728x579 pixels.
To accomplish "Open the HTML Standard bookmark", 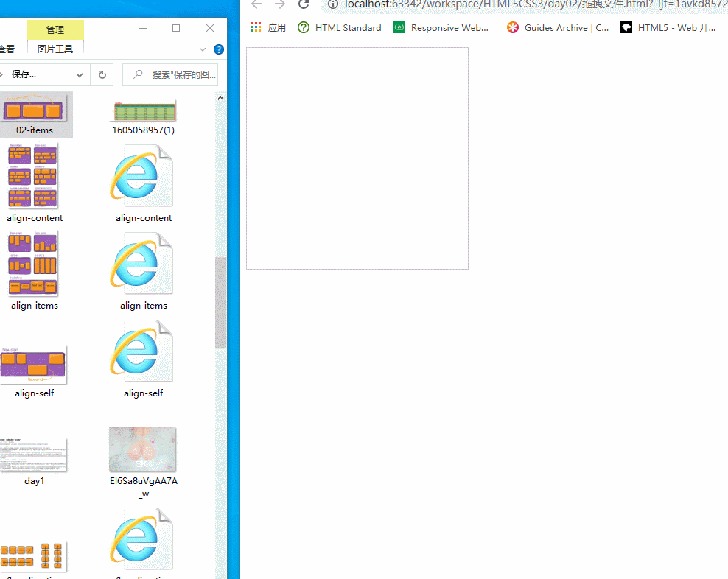I will pyautogui.click(x=340, y=28).
